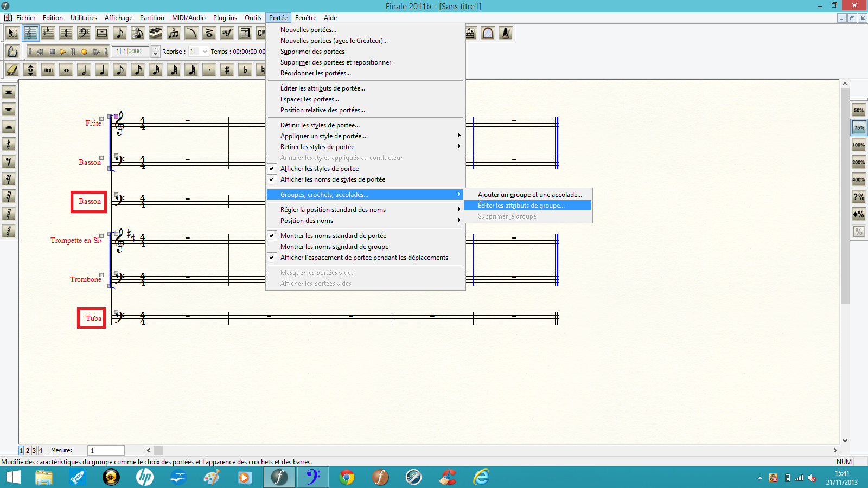Expand the 'Appliquer un style de portée' submenu

tap(323, 136)
